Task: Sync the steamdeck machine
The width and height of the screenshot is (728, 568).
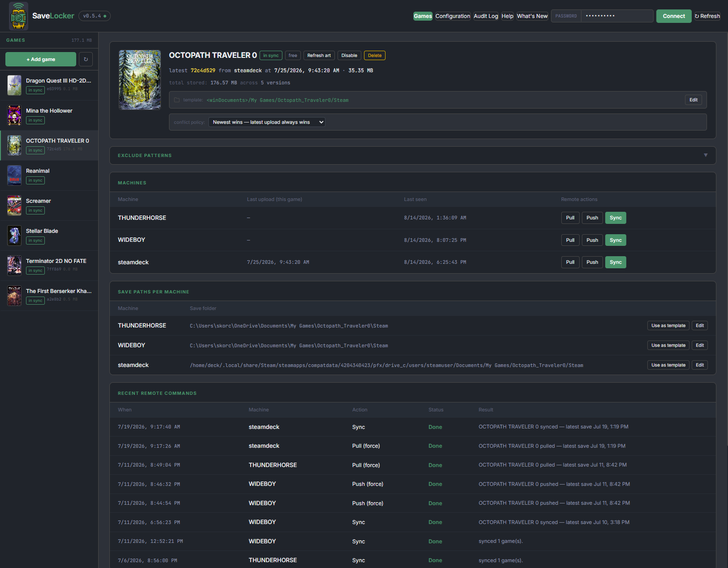Action: tap(615, 262)
